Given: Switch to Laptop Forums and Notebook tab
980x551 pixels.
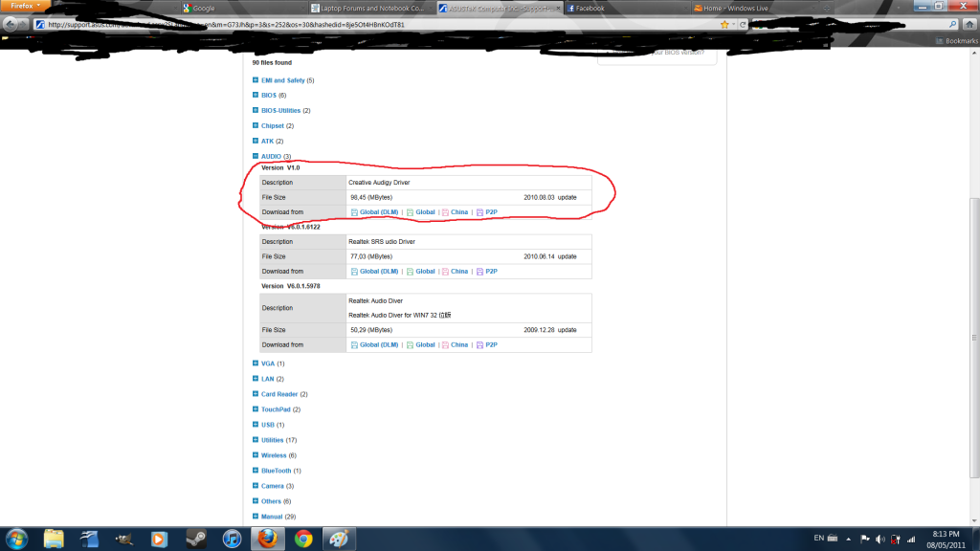Looking at the screenshot, I should (371, 8).
